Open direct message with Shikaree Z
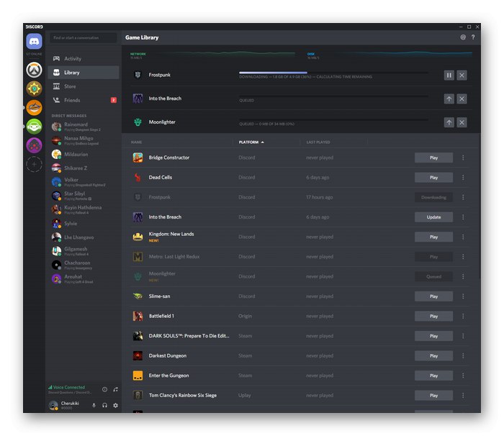Image resolution: width=504 pixels, height=436 pixels. (x=84, y=168)
